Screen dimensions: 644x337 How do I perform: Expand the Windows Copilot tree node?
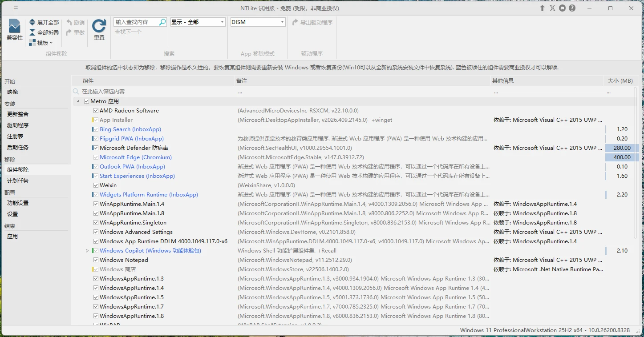pos(87,251)
